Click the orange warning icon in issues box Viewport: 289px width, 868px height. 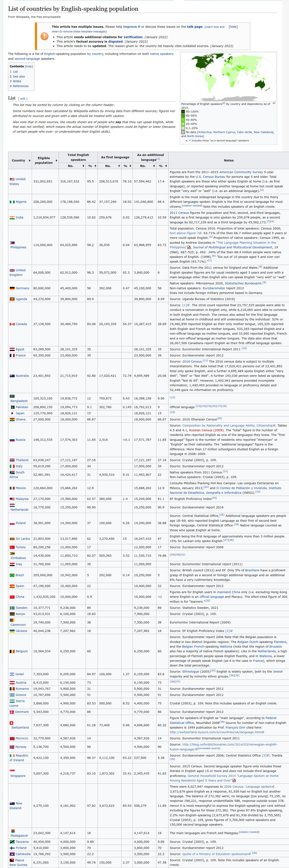click(44, 36)
